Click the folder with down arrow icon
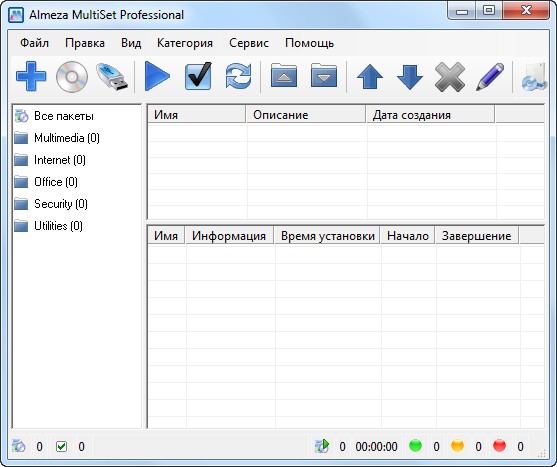The height and width of the screenshot is (467, 557). pyautogui.click(x=324, y=75)
